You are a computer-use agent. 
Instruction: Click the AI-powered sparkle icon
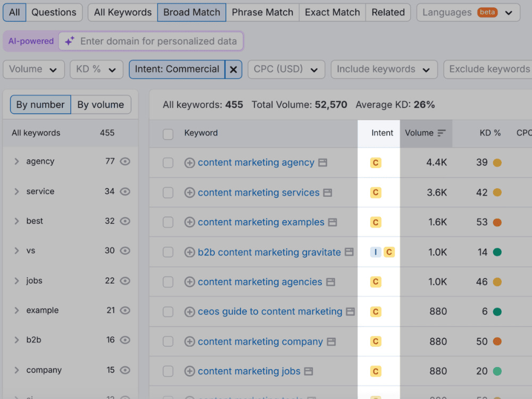pos(70,41)
